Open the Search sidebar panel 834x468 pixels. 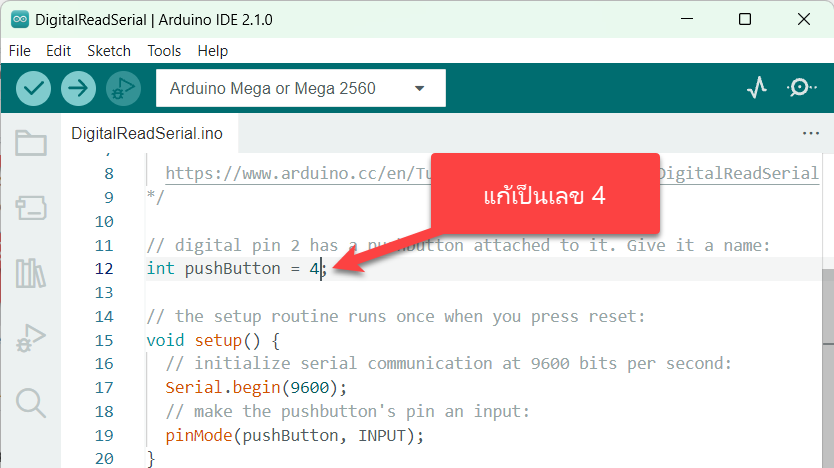(x=31, y=403)
